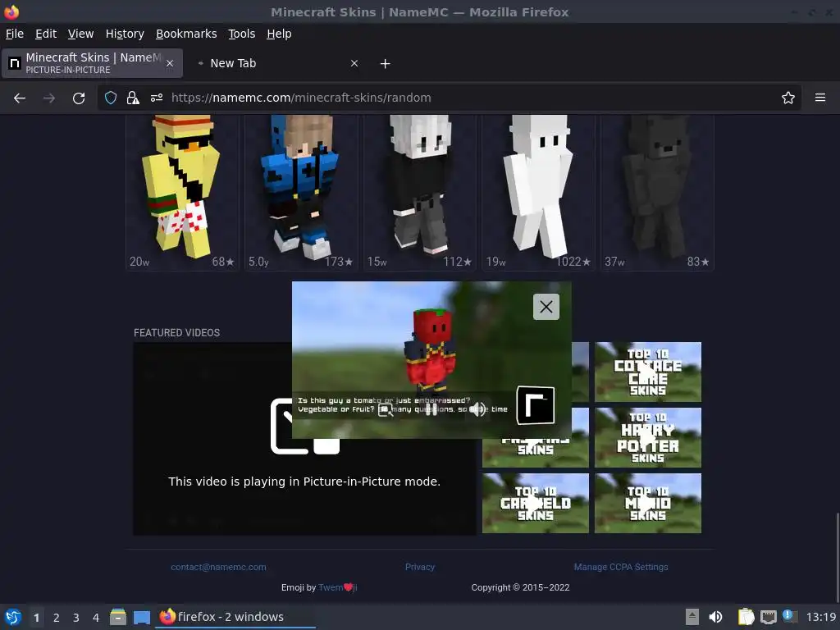Open update notifier tray icon
The image size is (840, 630).
(790, 616)
